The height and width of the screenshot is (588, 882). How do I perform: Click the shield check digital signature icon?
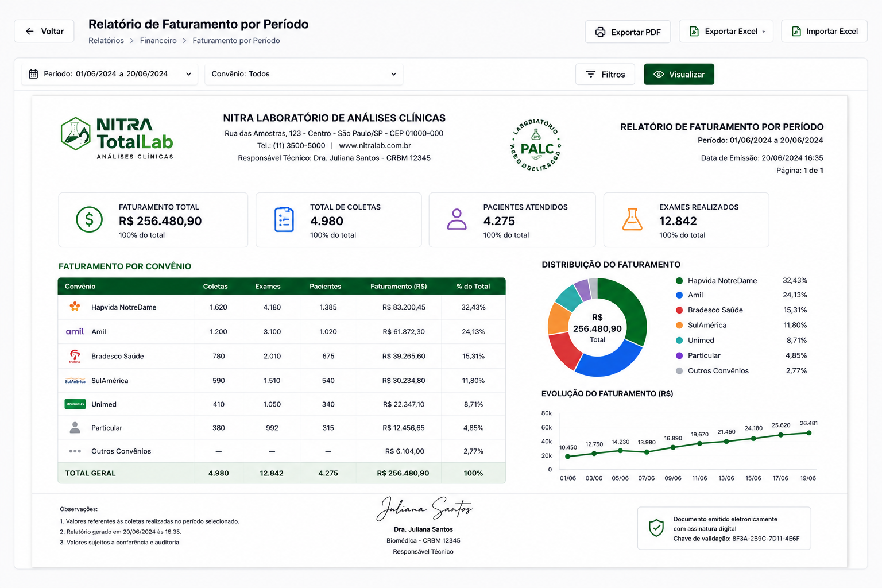(656, 528)
